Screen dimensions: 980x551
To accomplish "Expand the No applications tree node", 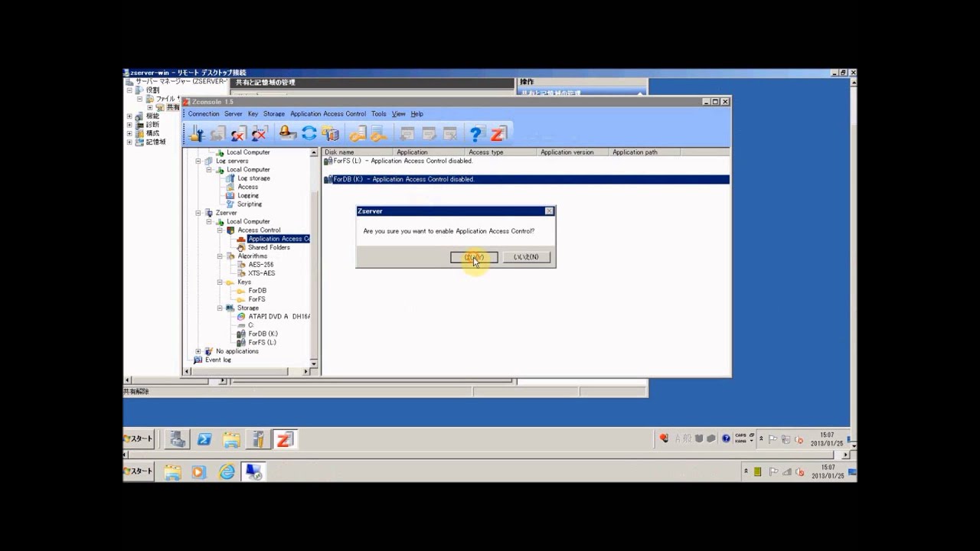I will (198, 351).
